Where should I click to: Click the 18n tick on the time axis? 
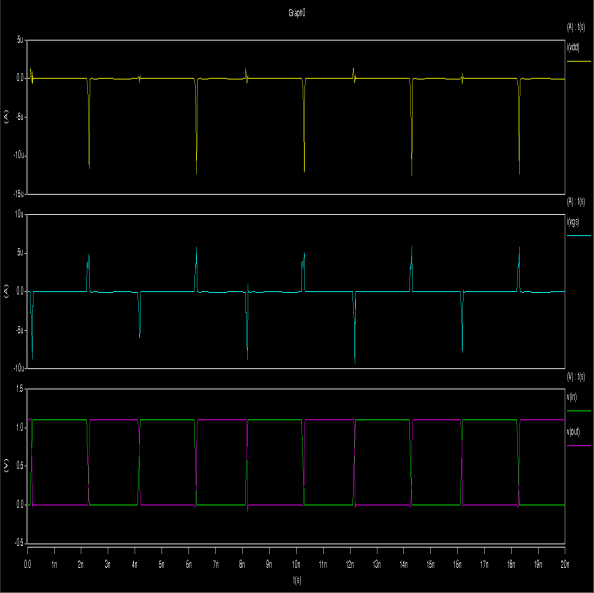pos(511,564)
